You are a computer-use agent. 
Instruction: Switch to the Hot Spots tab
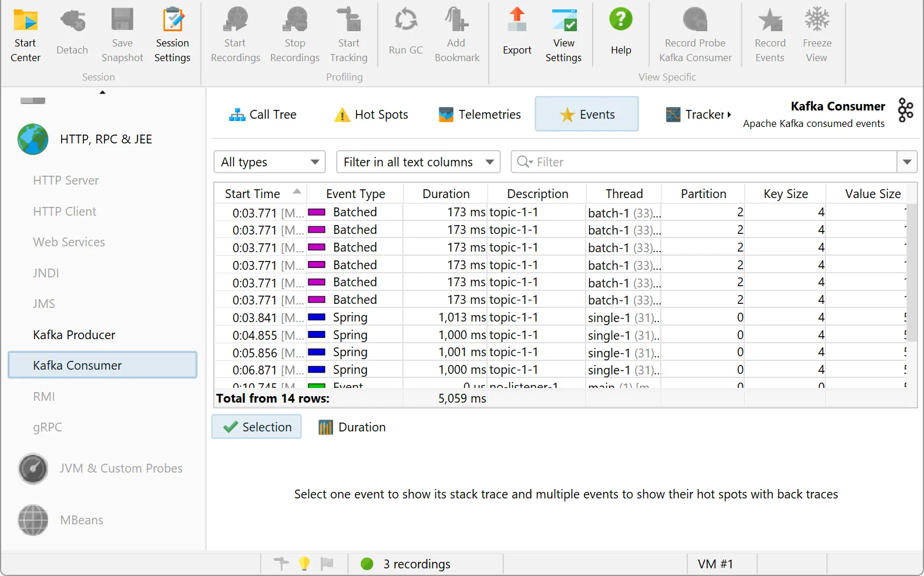point(371,115)
